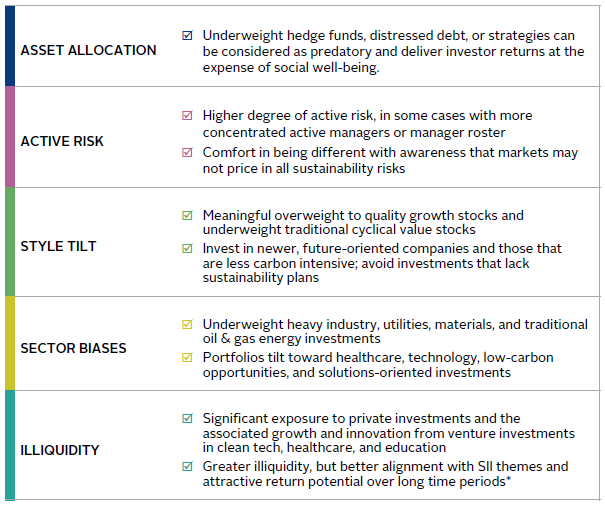Select the ILLIQUIDITY heading

click(60, 450)
